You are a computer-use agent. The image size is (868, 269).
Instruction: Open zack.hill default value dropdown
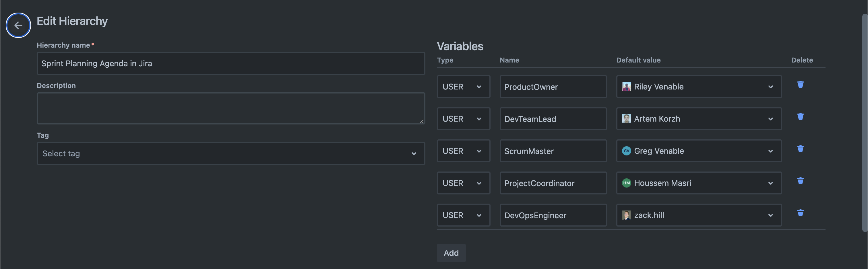[770, 215]
